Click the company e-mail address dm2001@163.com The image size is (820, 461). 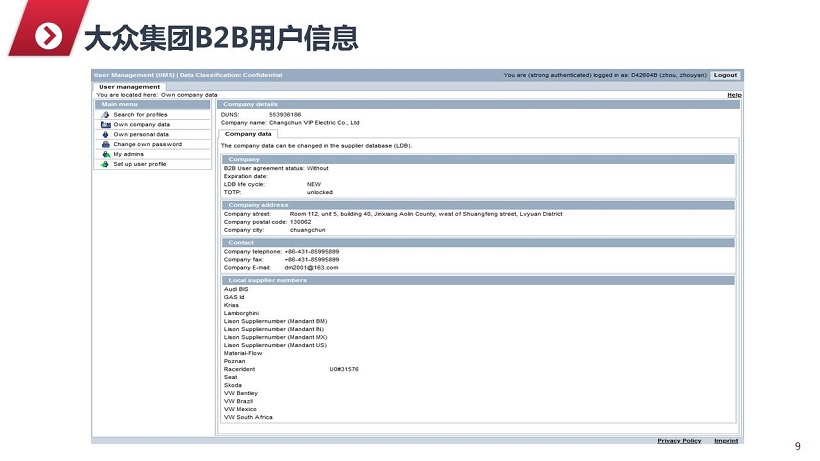pyautogui.click(x=311, y=267)
